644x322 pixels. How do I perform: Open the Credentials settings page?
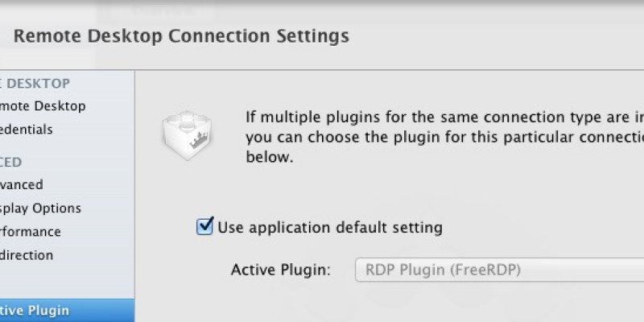tap(27, 130)
